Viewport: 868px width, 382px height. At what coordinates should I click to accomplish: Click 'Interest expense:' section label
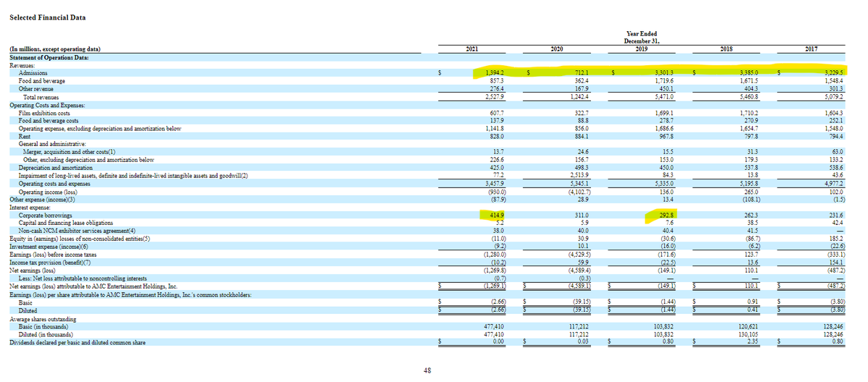30,206
